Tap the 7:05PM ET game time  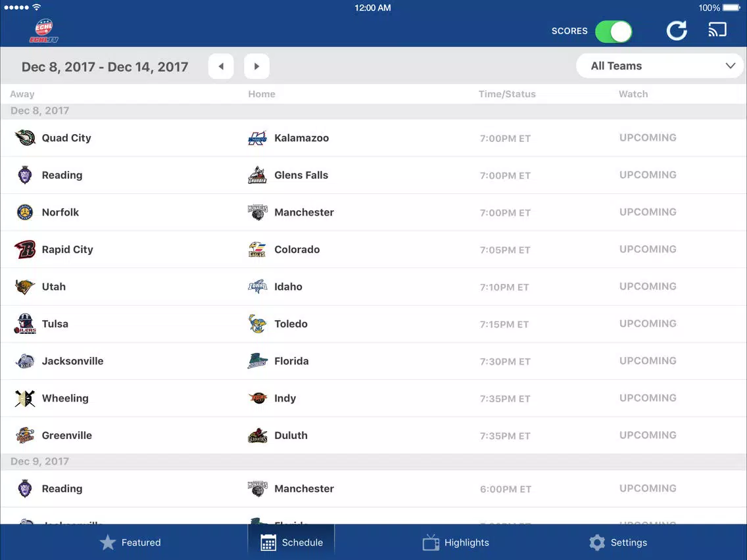click(505, 250)
